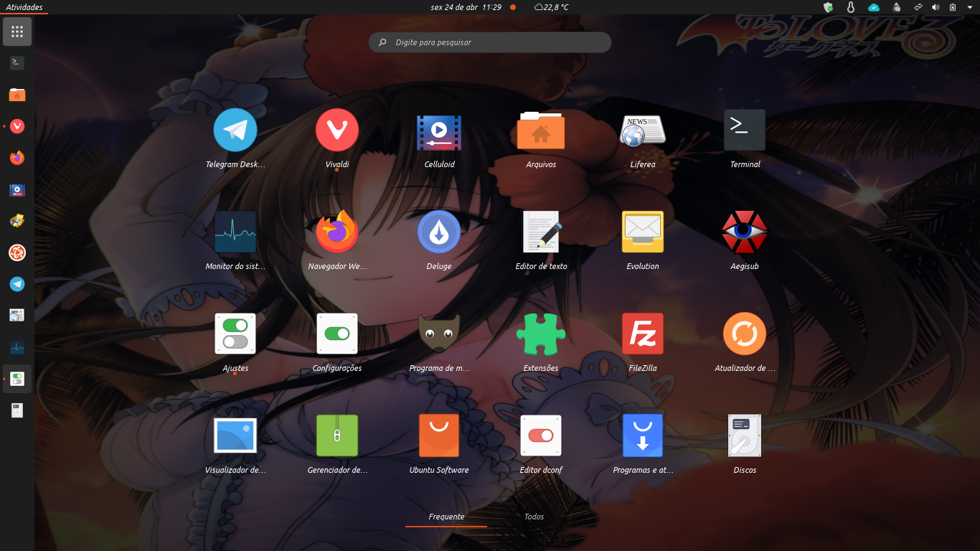The width and height of the screenshot is (980, 551).
Task: Launch the Liferea news reader from grid
Action: 643,131
